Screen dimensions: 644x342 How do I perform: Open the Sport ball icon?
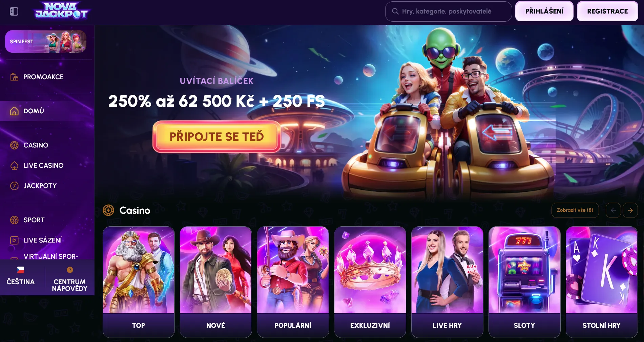point(14,220)
